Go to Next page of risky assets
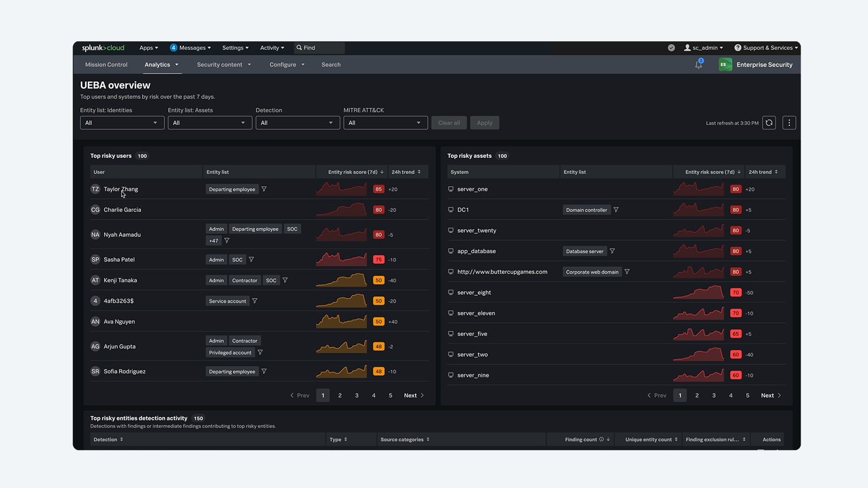Viewport: 868px width, 488px height. (771, 396)
